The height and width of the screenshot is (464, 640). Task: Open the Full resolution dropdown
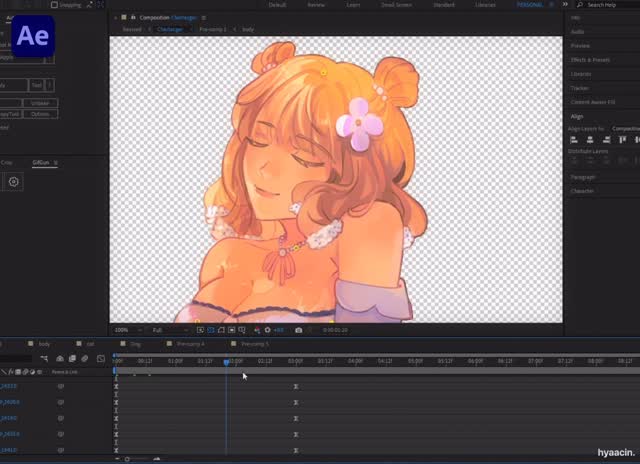[x=170, y=330]
